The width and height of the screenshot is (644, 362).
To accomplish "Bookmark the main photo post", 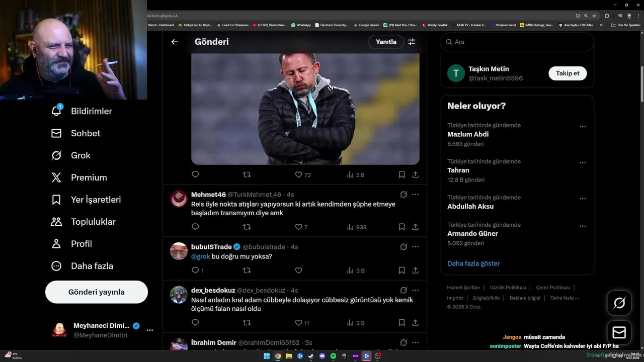I will click(x=401, y=174).
